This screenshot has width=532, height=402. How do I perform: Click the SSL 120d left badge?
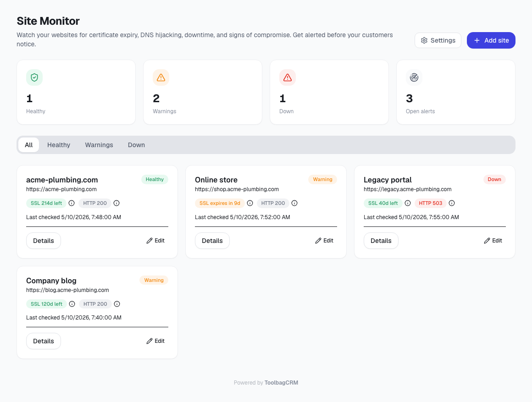46,304
